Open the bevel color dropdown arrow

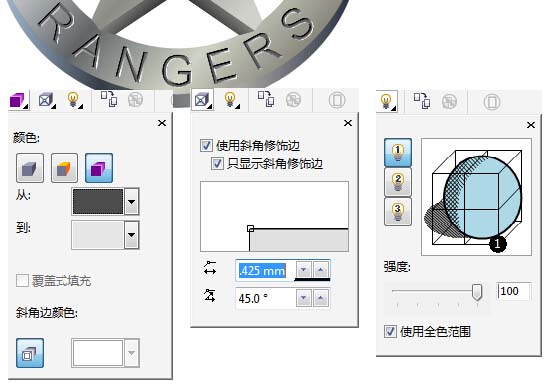click(131, 353)
